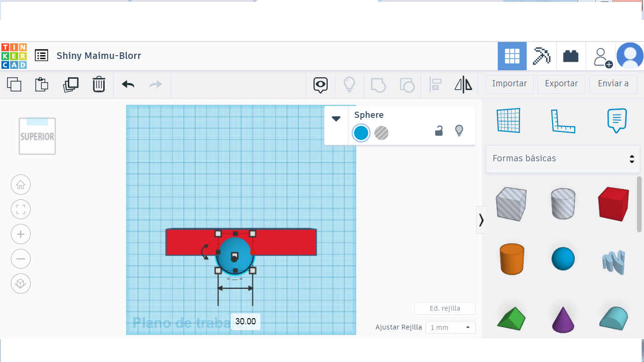Screen dimensions: 644x362
Task: Pick the orange cylinder shape
Action: (512, 259)
